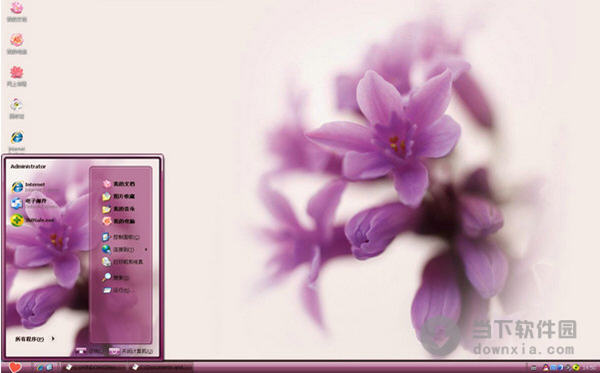Expand the 连接到 (Connect To) submenu arrow
The width and height of the screenshot is (600, 373).
146,250
